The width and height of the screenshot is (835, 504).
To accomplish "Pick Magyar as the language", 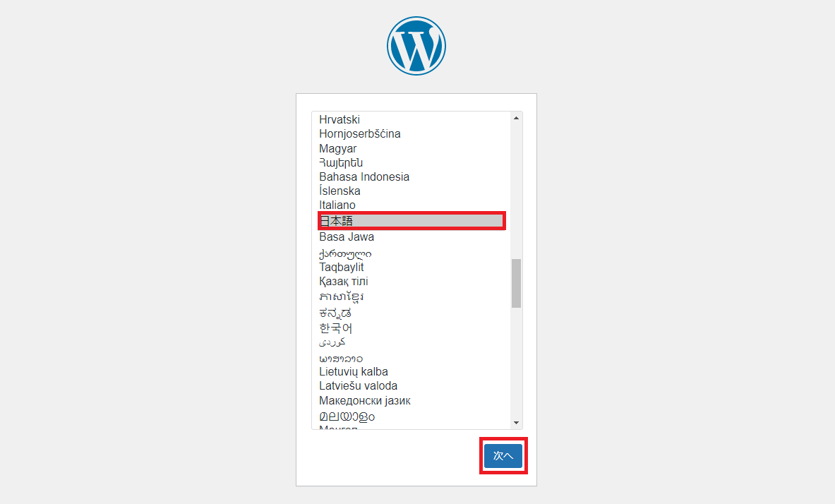I will (x=338, y=149).
